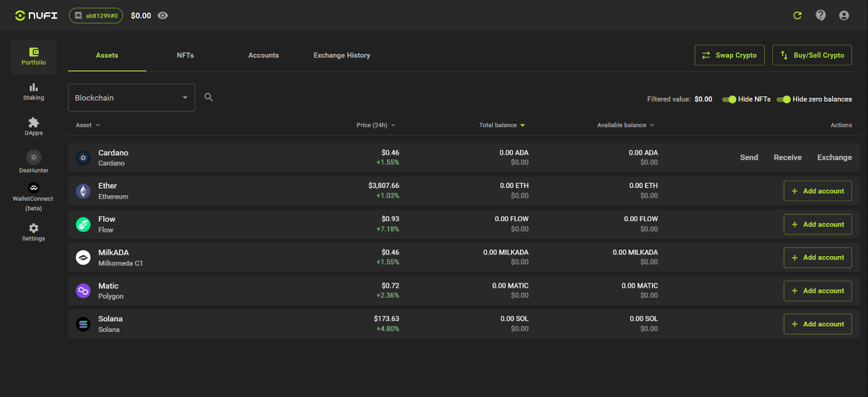This screenshot has width=868, height=397.
Task: Switch to the Accounts tab
Action: (264, 55)
